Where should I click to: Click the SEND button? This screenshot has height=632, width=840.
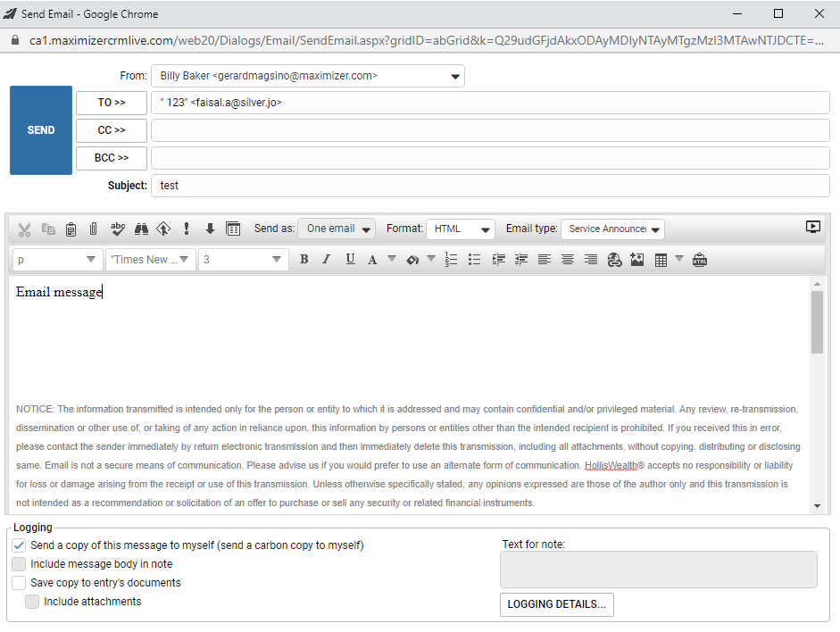(x=41, y=130)
